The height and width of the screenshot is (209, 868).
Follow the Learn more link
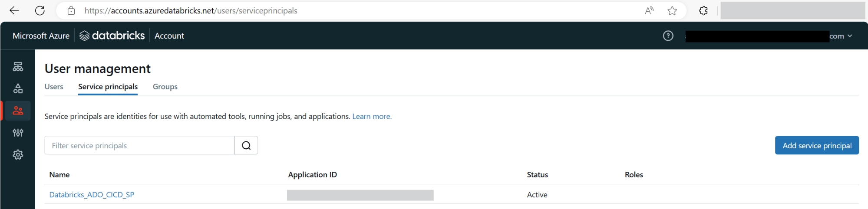372,116
